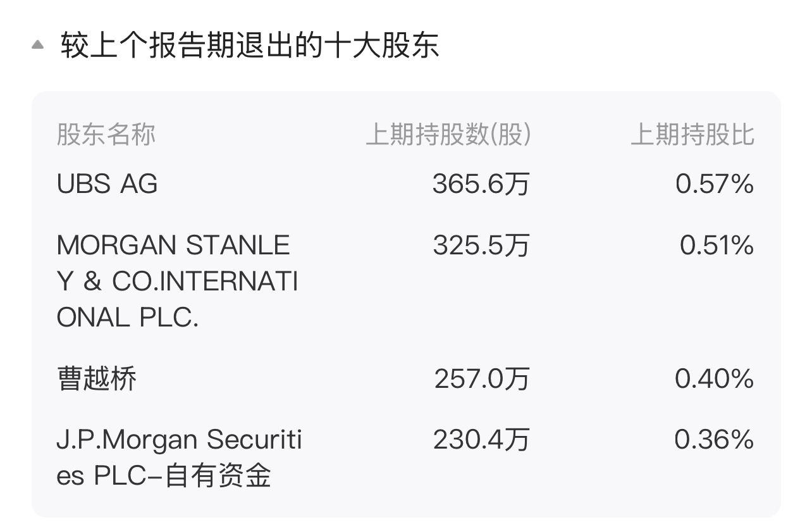Collapse the 较上个报告期退出的十大股东 section triangle
812x522 pixels.
click(38, 45)
